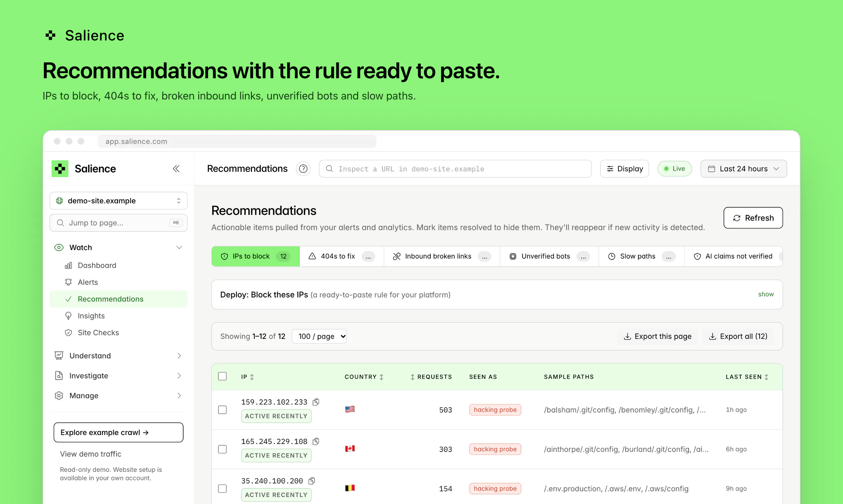
Task: Switch to the 404s to fix tab
Action: pyautogui.click(x=342, y=256)
